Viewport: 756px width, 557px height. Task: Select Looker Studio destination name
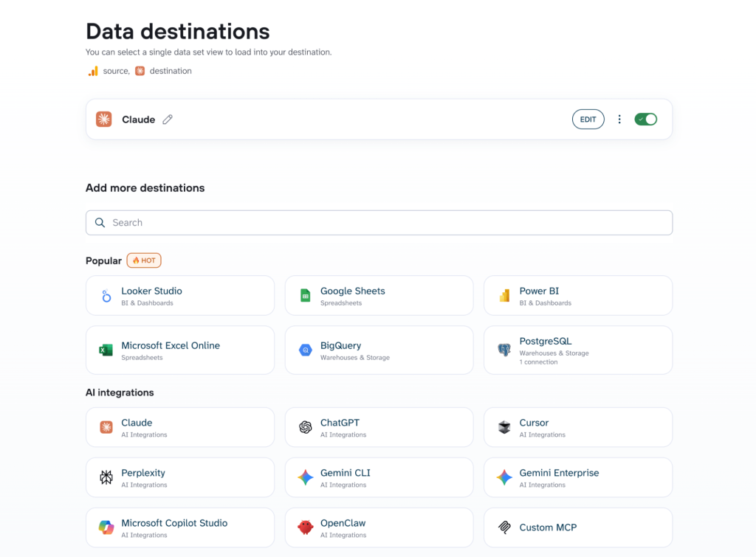151,291
